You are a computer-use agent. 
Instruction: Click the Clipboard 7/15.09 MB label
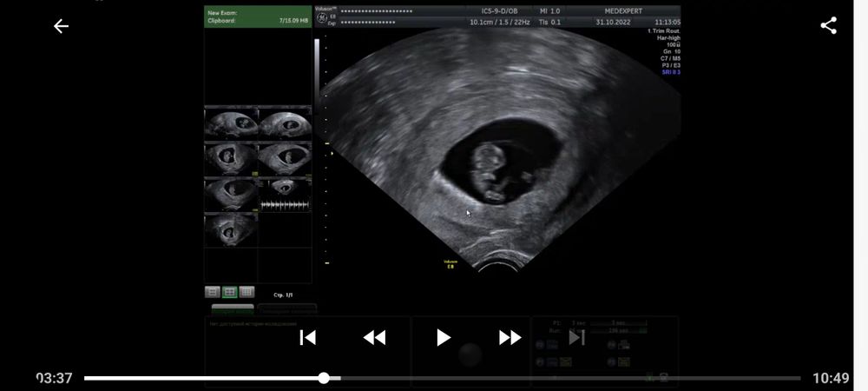258,21
